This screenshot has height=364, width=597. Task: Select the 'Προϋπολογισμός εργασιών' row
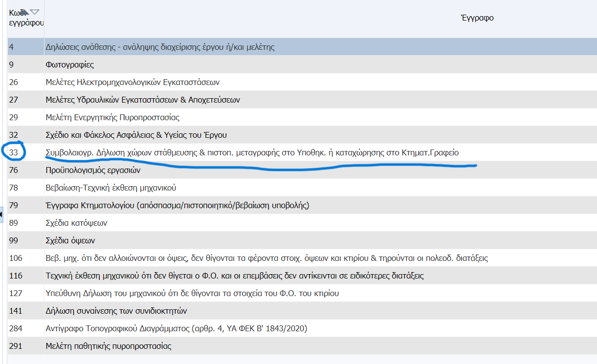pyautogui.click(x=92, y=171)
